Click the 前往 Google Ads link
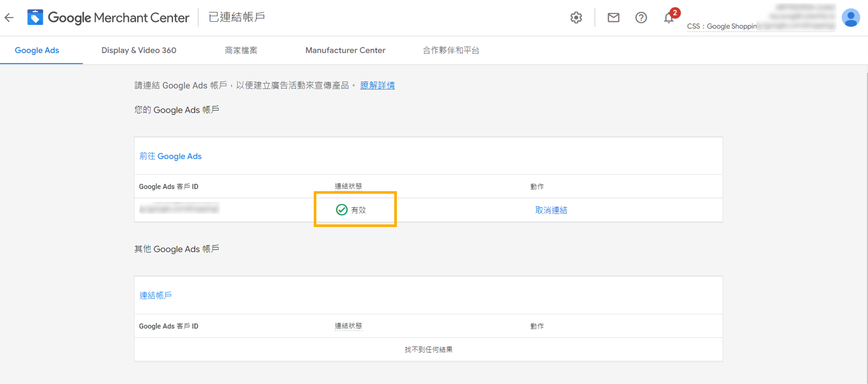The width and height of the screenshot is (868, 384). click(170, 156)
